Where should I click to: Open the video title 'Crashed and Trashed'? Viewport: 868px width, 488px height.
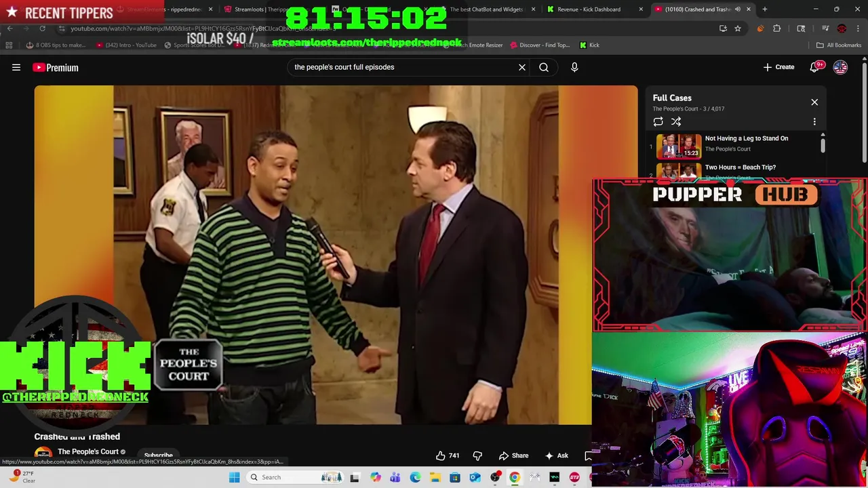click(x=77, y=436)
